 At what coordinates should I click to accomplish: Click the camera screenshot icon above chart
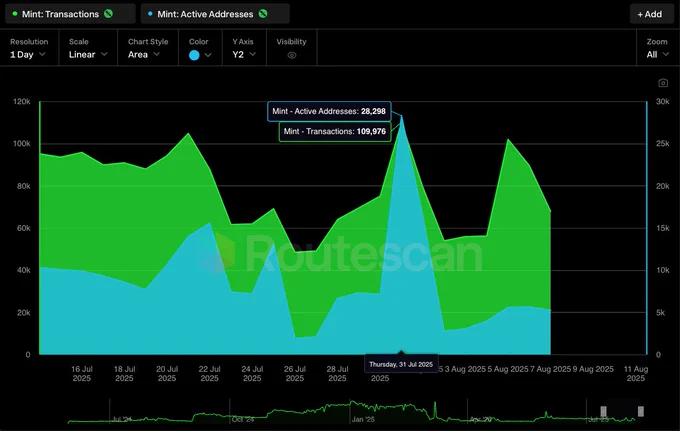point(662,83)
